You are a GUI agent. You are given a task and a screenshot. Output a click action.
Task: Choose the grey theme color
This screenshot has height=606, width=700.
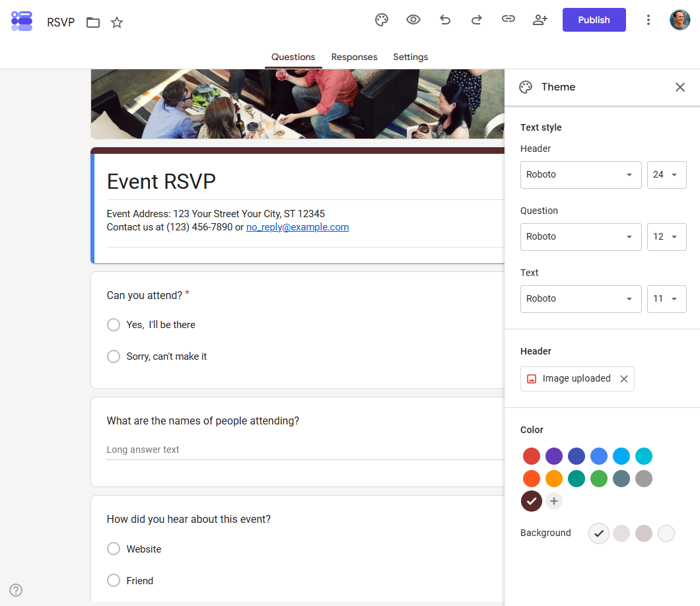pos(644,479)
